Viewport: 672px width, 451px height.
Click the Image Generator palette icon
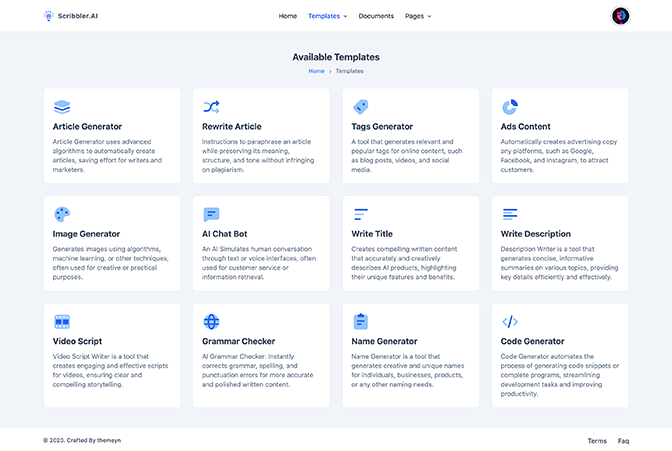[x=62, y=214]
